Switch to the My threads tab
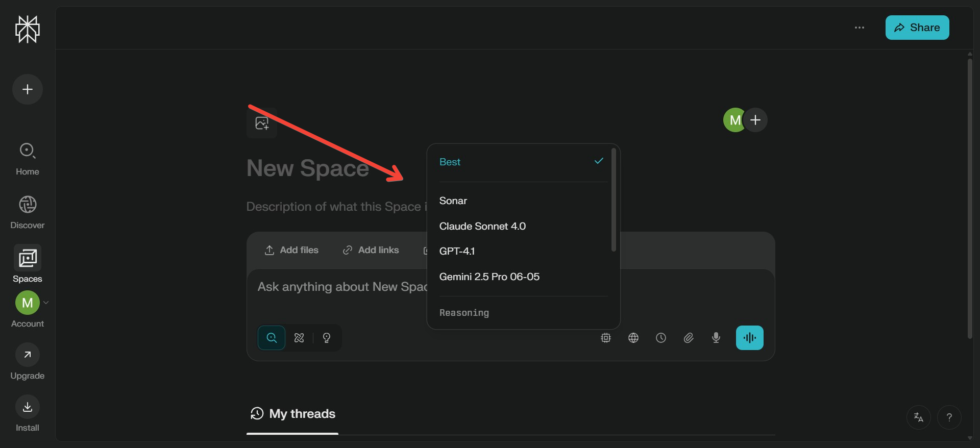This screenshot has width=980, height=448. click(x=292, y=414)
